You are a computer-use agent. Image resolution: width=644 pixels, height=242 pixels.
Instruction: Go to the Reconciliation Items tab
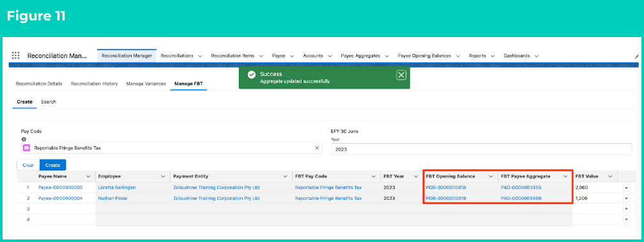(x=233, y=56)
